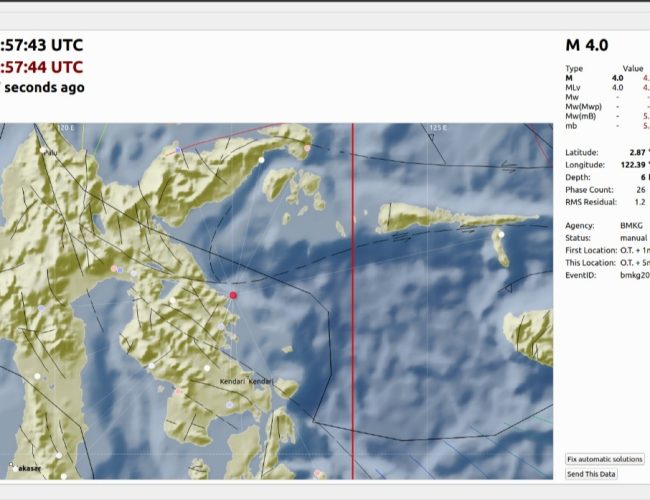Click the Palu city label on map
The height and width of the screenshot is (500, 650).
pos(51,153)
